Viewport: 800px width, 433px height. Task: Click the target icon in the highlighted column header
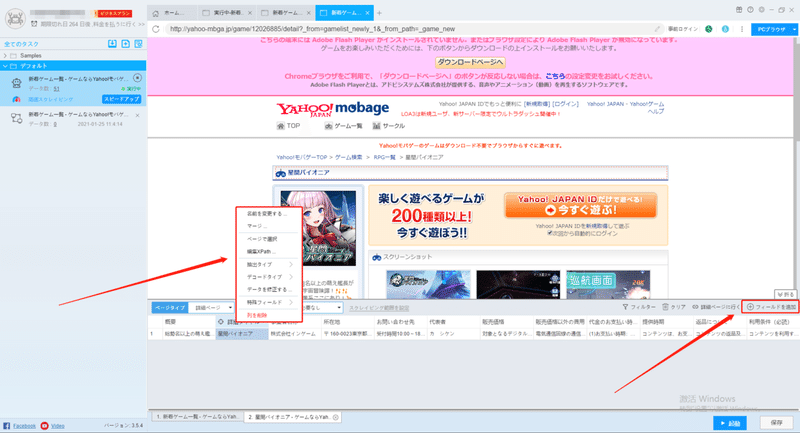[x=221, y=322]
